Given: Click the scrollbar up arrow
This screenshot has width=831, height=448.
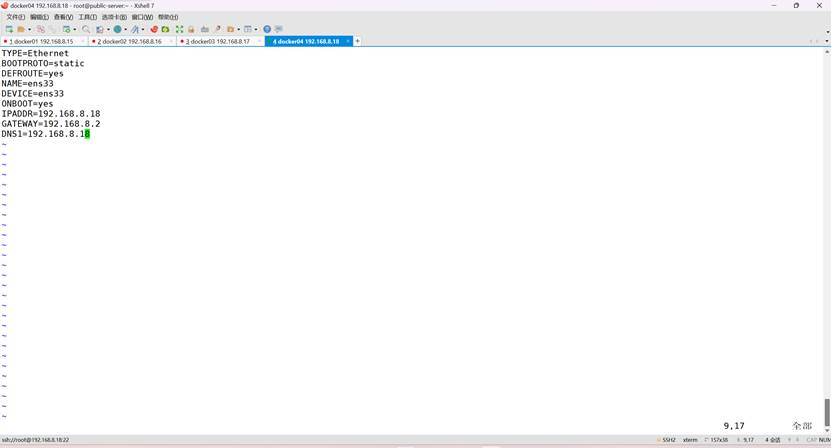Looking at the screenshot, I should [827, 51].
